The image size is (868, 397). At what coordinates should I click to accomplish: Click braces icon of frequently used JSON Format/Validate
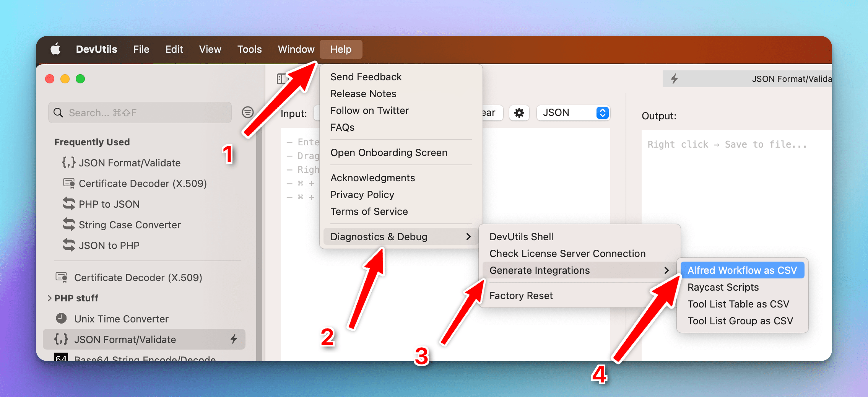(x=69, y=163)
